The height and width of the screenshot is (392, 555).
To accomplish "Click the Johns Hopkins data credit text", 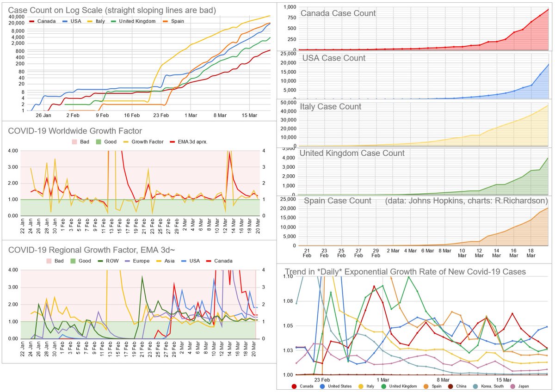I will pos(466,201).
